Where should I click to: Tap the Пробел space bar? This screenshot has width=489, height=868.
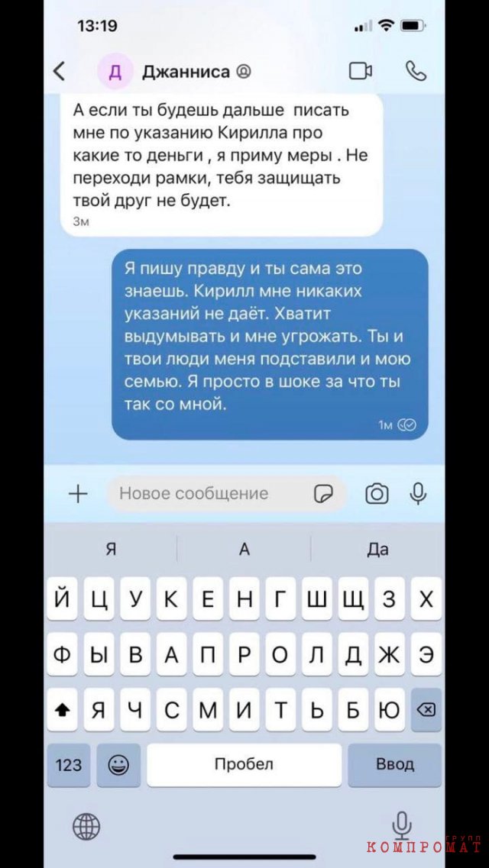[x=244, y=765]
